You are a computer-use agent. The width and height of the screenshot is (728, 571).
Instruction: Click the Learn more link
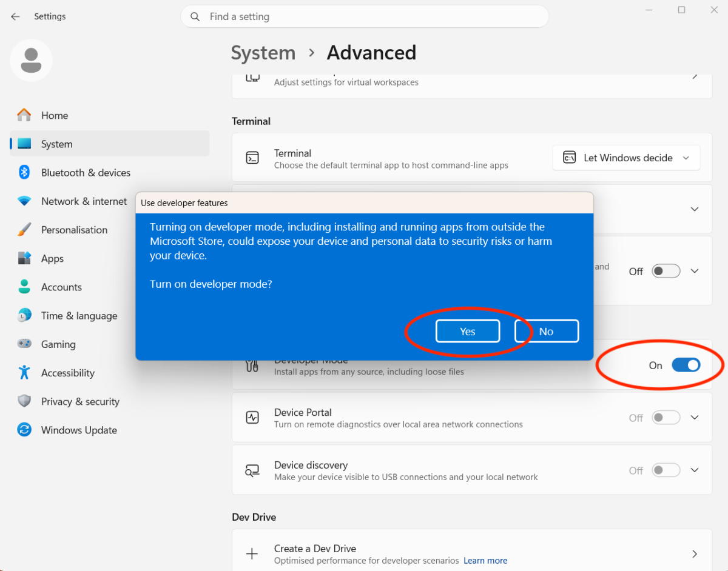485,561
